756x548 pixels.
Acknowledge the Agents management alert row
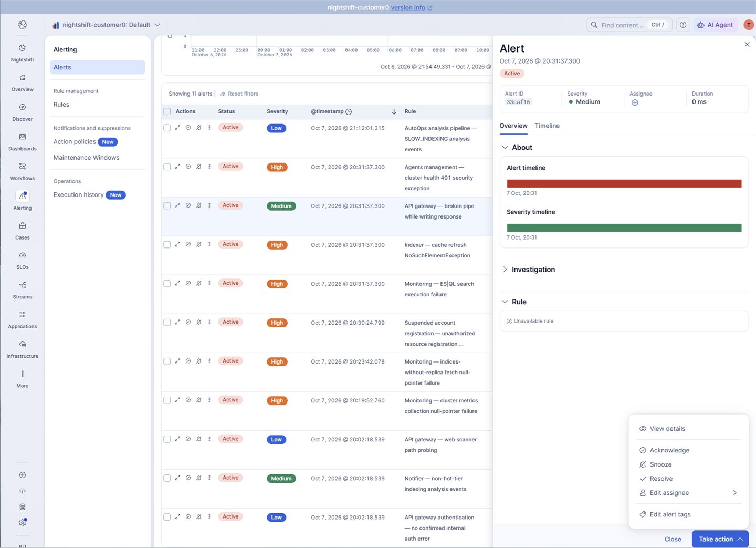[x=188, y=167]
